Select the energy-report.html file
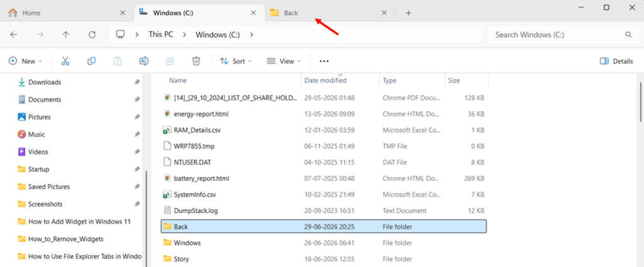The image size is (644, 267). [324, 114]
